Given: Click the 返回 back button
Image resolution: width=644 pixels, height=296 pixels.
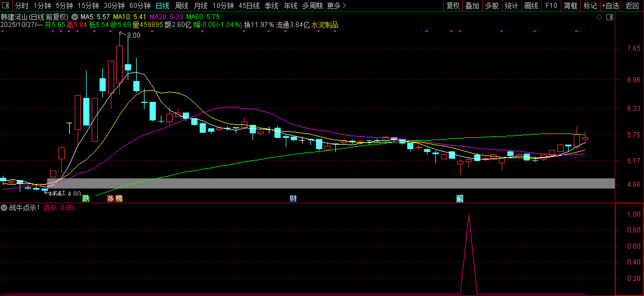Looking at the screenshot, I should [x=632, y=6].
